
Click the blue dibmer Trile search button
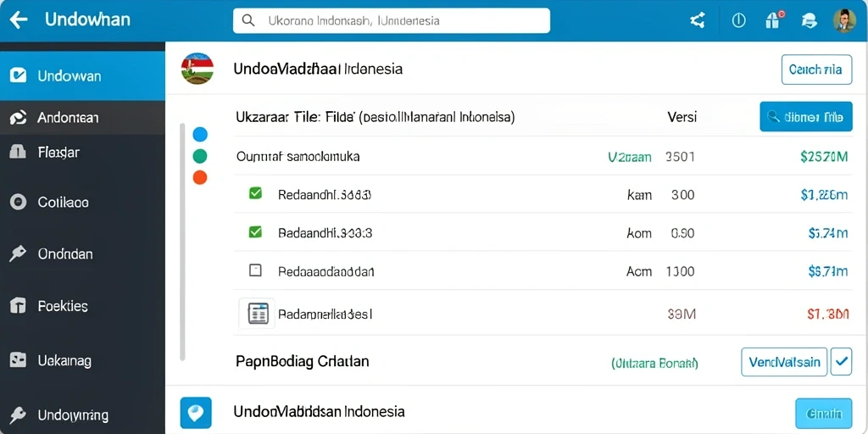click(x=806, y=117)
